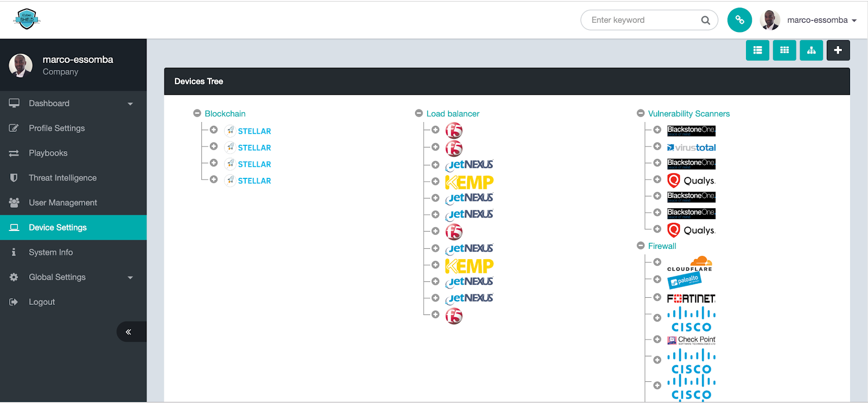Select the first Qualys scanner device
This screenshot has height=404, width=868.
pos(691,181)
